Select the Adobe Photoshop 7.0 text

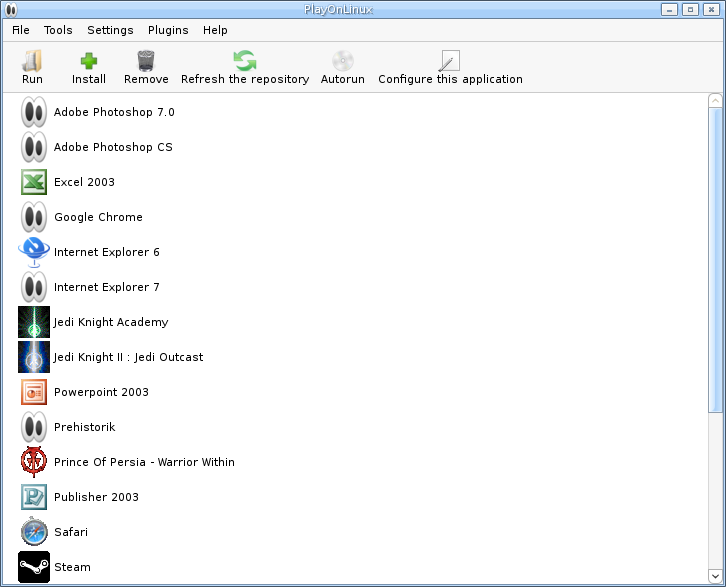tap(114, 112)
